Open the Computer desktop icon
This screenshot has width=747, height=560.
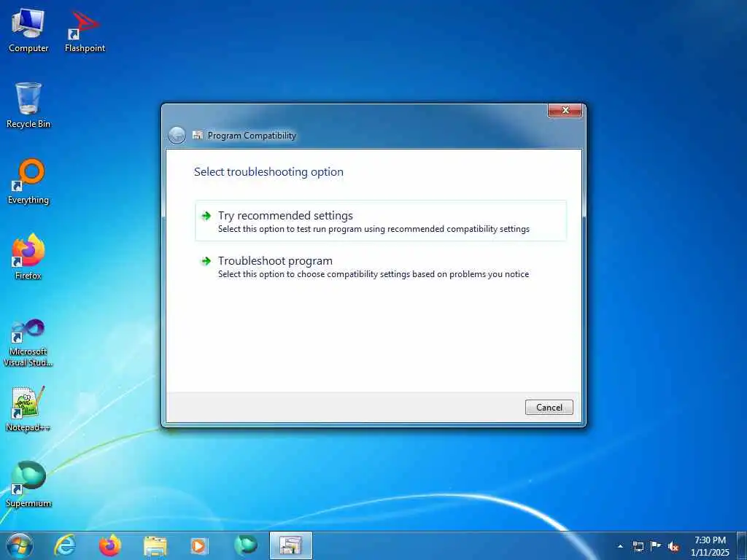pos(28,31)
